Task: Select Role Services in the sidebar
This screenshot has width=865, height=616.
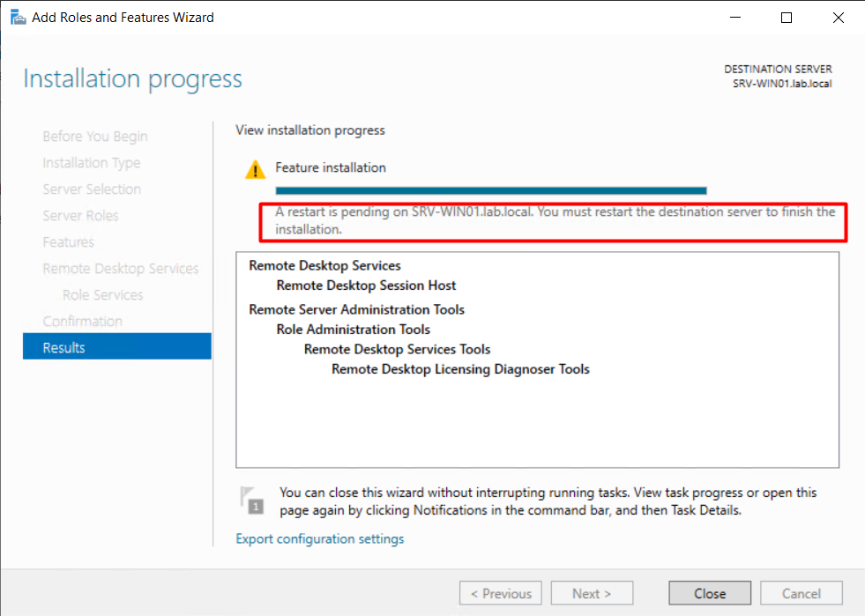Action: (102, 294)
